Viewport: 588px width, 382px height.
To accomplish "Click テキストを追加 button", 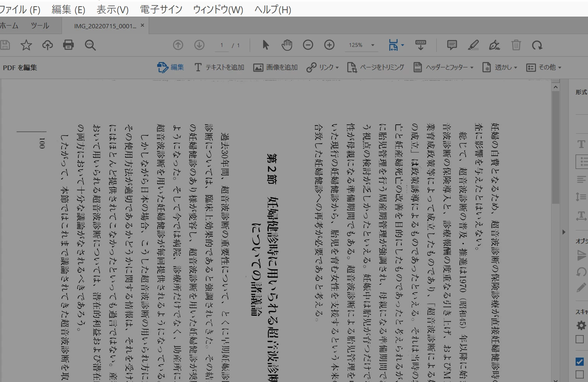I will point(219,67).
